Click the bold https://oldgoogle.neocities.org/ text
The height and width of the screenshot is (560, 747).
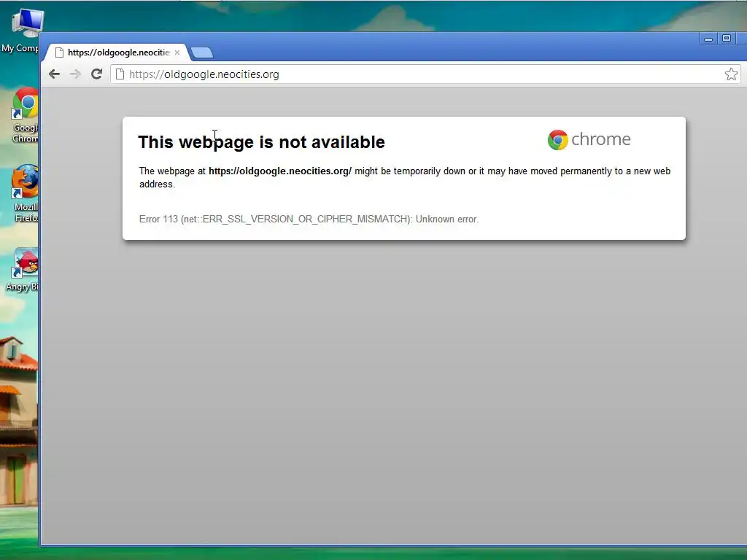280,171
